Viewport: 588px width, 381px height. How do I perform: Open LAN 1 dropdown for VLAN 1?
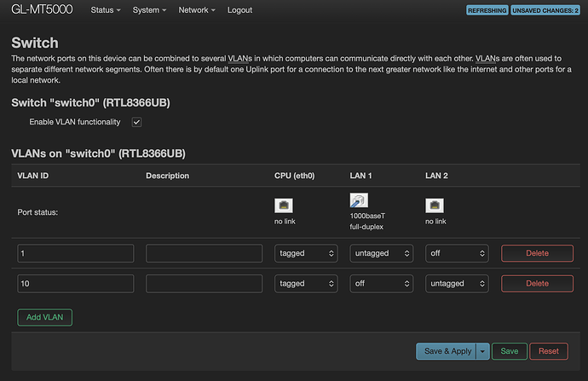click(x=381, y=253)
